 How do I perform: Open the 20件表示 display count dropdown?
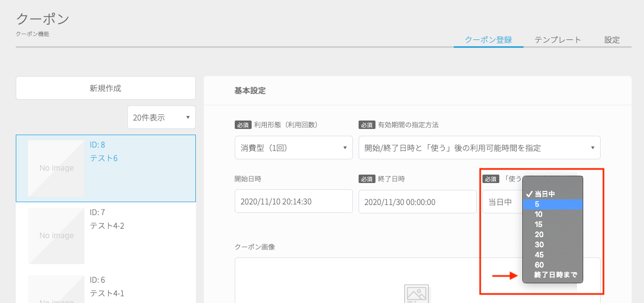pos(162,117)
